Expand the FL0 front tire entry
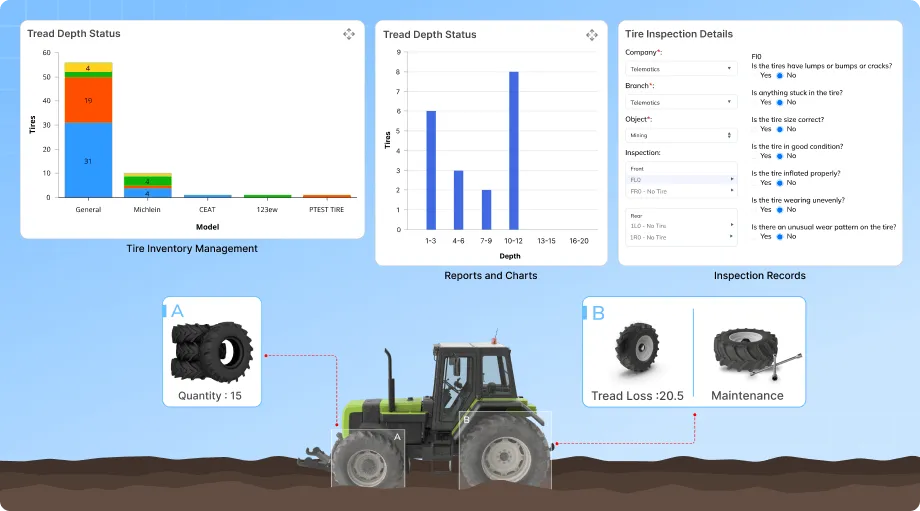The height and width of the screenshot is (511, 920). [681, 180]
